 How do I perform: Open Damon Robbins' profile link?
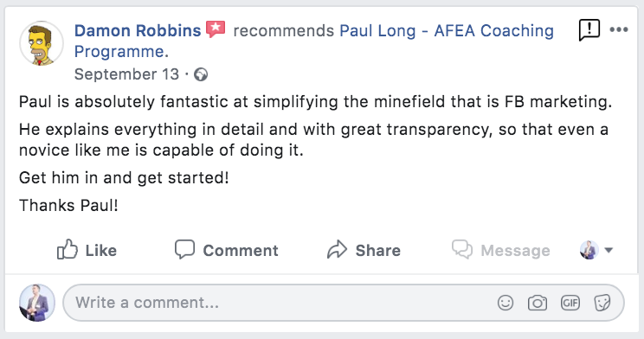pos(138,30)
